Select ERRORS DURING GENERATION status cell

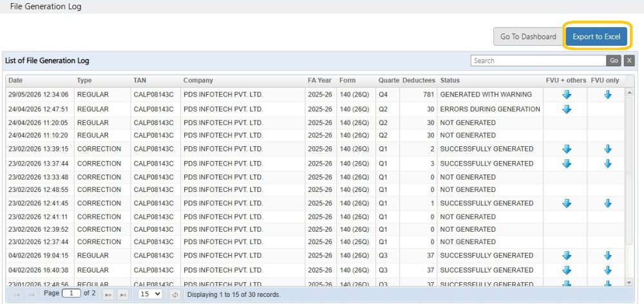(x=490, y=109)
